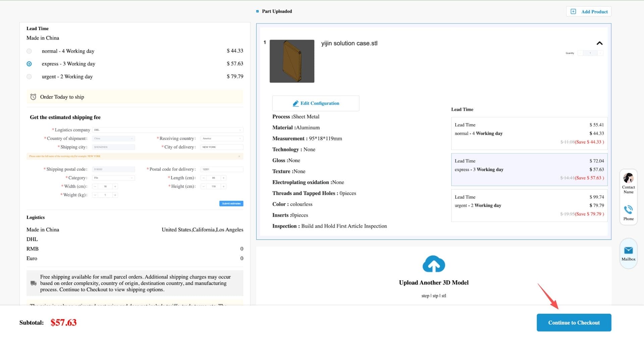The height and width of the screenshot is (339, 644).
Task: Select normal 4 Working day lead time
Action: click(29, 51)
